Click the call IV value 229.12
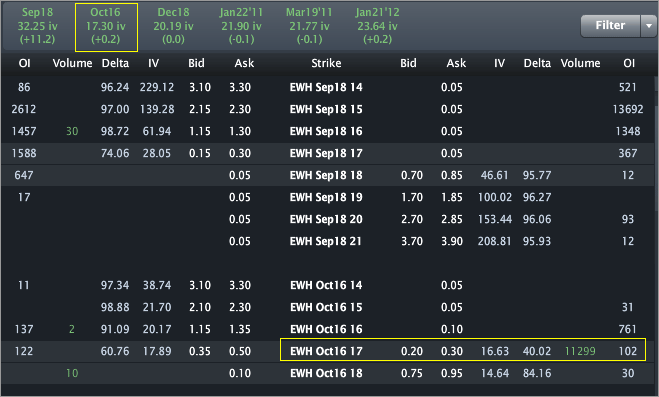This screenshot has width=659, height=397. tap(157, 87)
